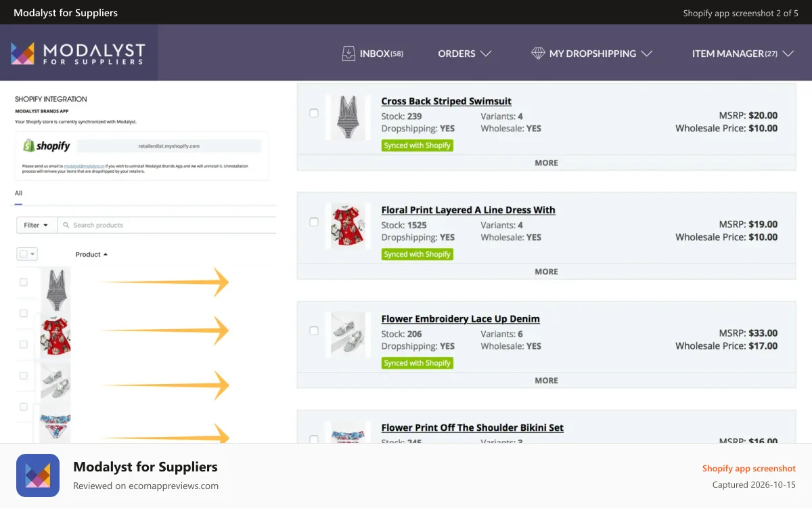Click the search magnifier icon

pos(66,225)
